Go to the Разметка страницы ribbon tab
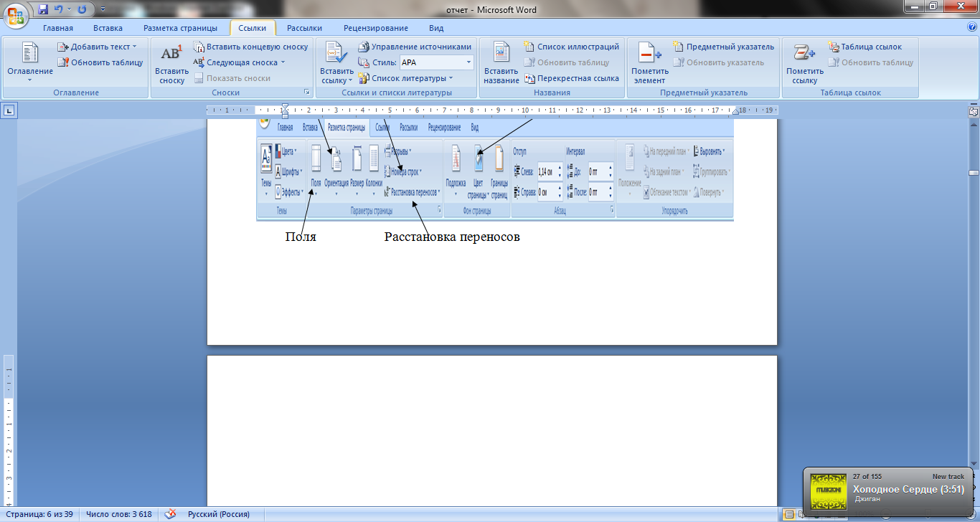 coord(180,28)
